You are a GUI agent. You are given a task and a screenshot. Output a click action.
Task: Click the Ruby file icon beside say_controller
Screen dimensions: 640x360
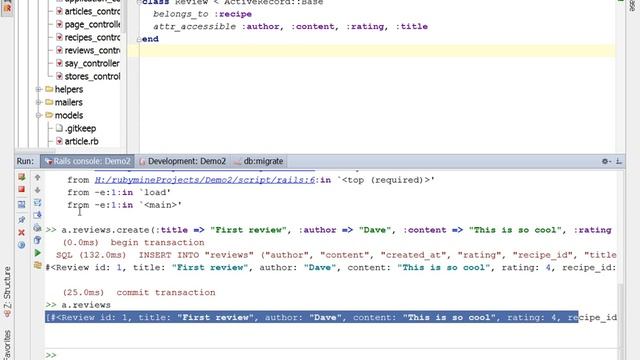[x=59, y=63]
